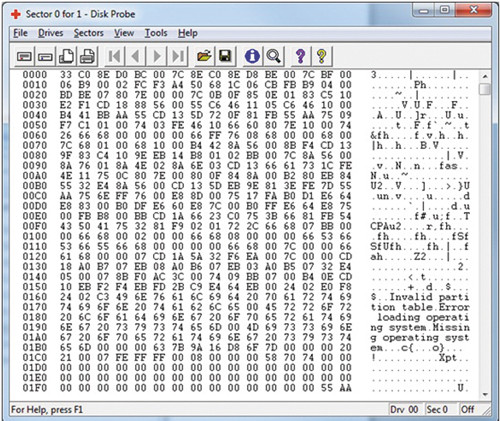This screenshot has height=421, width=500.
Task: Click offset label 0080
Action: coord(35,155)
